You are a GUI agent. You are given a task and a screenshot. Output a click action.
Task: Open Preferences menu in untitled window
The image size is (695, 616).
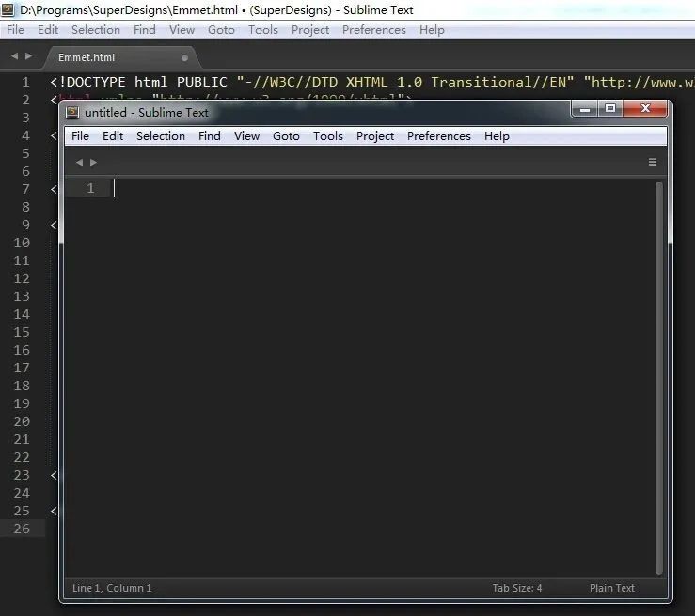click(x=439, y=136)
